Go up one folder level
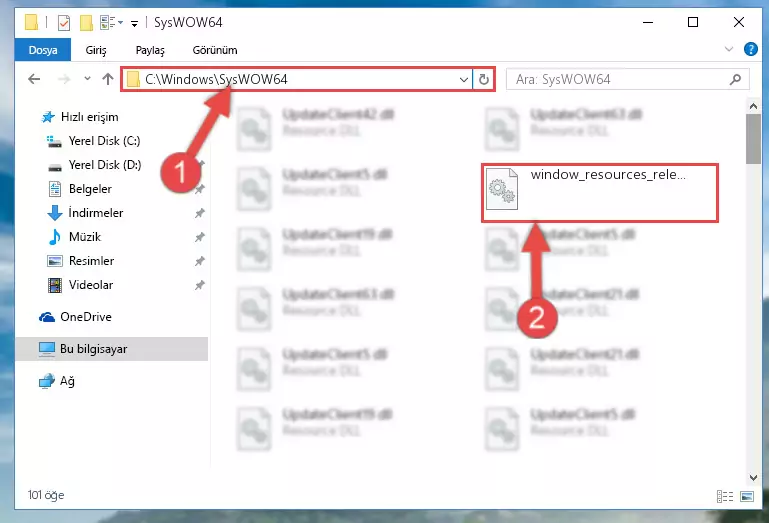The height and width of the screenshot is (523, 769). tap(108, 79)
